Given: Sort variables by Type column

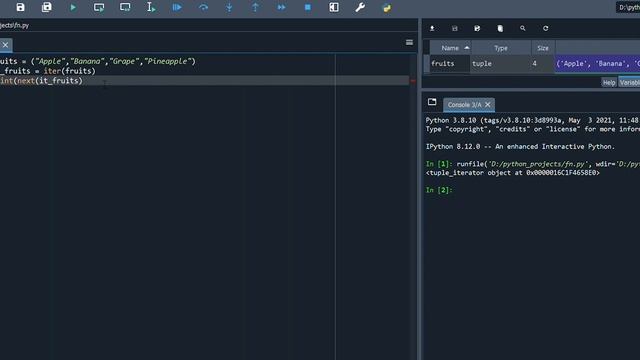Looking at the screenshot, I should pyautogui.click(x=501, y=48).
